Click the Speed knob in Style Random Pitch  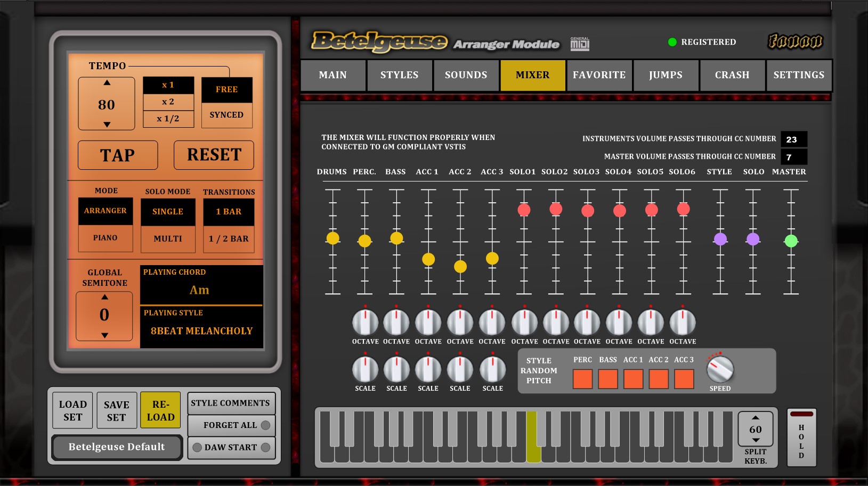pyautogui.click(x=720, y=368)
